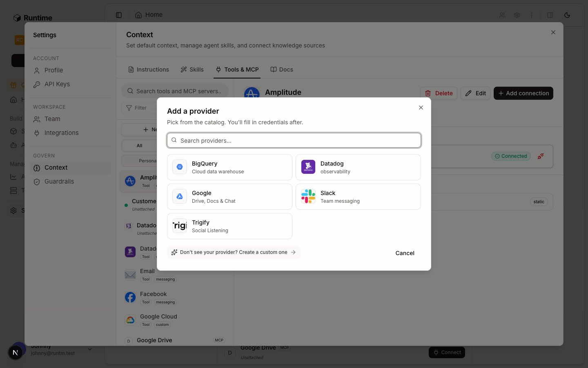Open API Keys settings
588x368 pixels.
(70, 84)
